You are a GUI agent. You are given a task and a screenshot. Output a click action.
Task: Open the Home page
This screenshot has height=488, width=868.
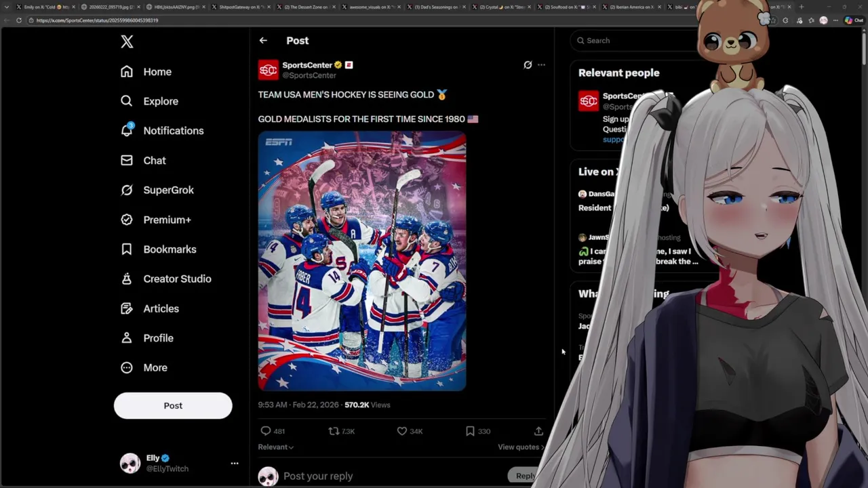tap(146, 72)
